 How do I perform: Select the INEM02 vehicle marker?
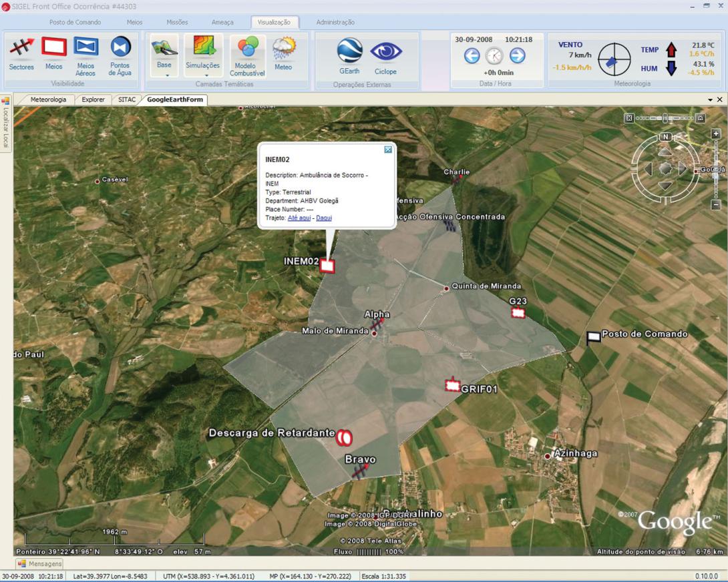(327, 266)
